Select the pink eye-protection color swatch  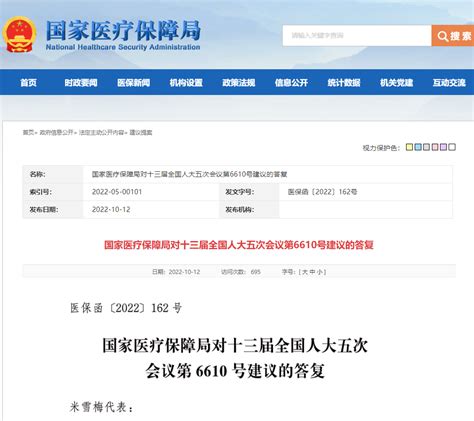(x=435, y=147)
